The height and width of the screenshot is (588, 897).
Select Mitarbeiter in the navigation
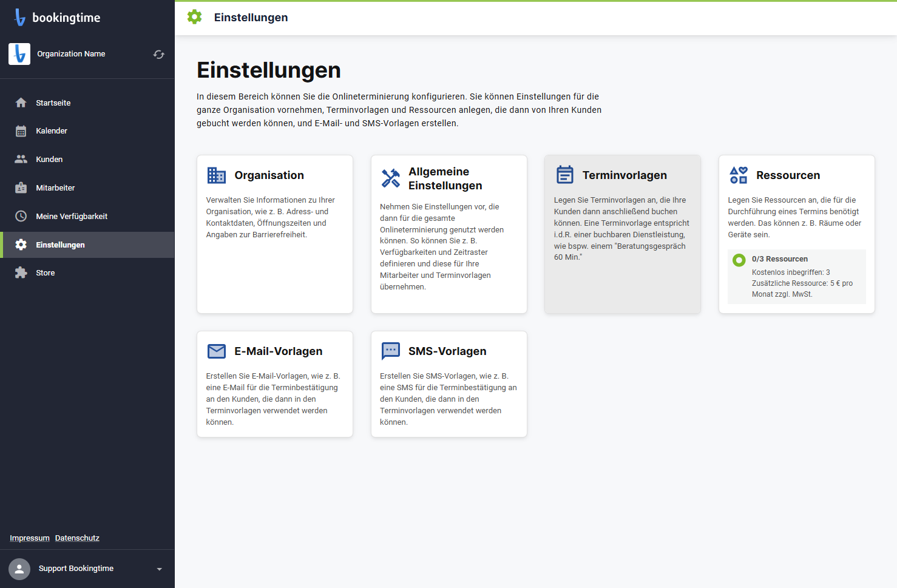tap(87, 188)
